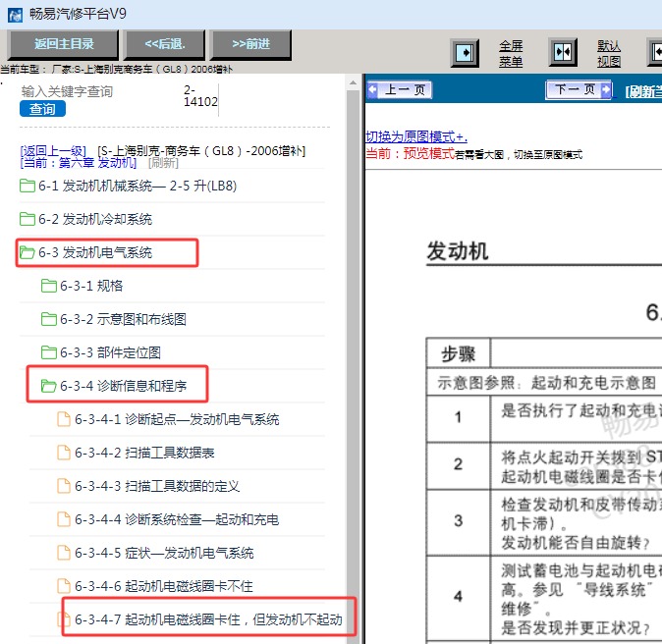Click the 畅易汽修平台 app icon in title bar
Screen dimensions: 662x644
click(15, 15)
